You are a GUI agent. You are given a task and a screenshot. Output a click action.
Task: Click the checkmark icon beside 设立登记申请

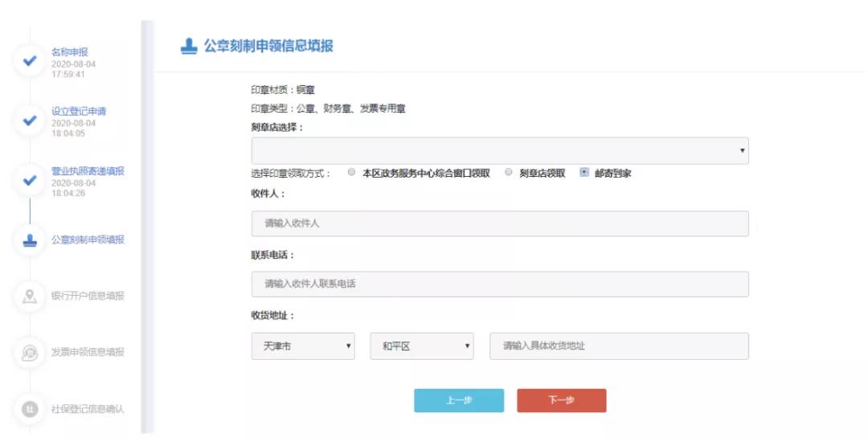30,120
